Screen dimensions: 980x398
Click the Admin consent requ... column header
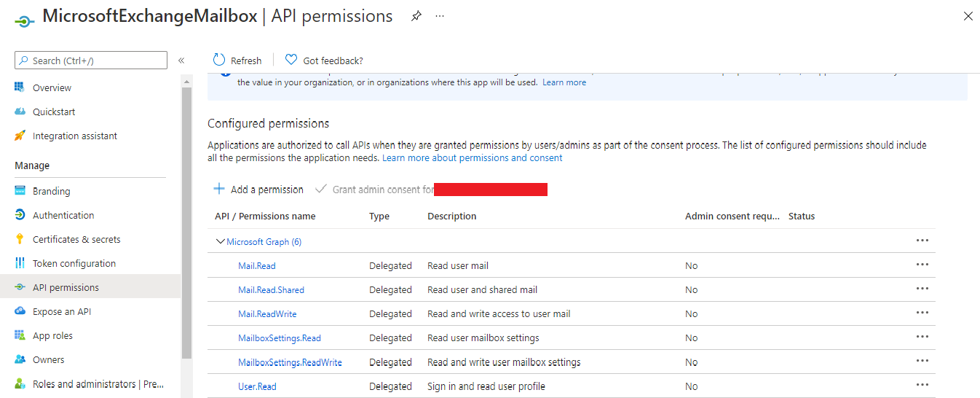(x=732, y=216)
